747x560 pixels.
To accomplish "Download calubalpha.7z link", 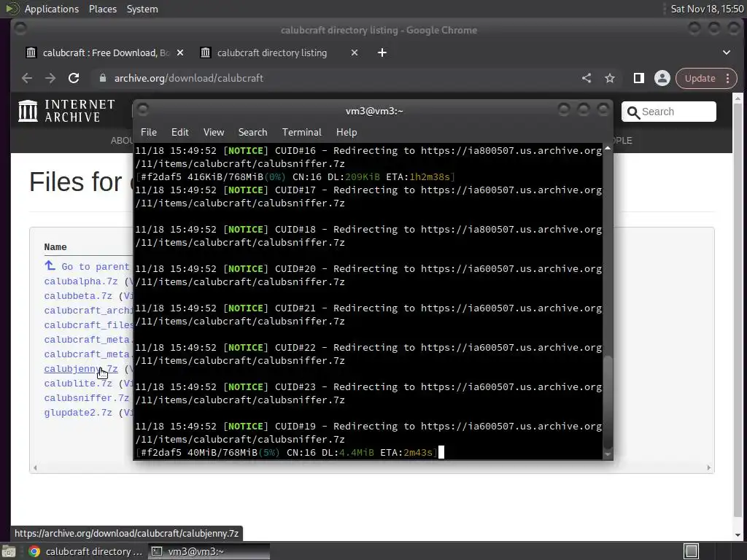I will coord(81,281).
